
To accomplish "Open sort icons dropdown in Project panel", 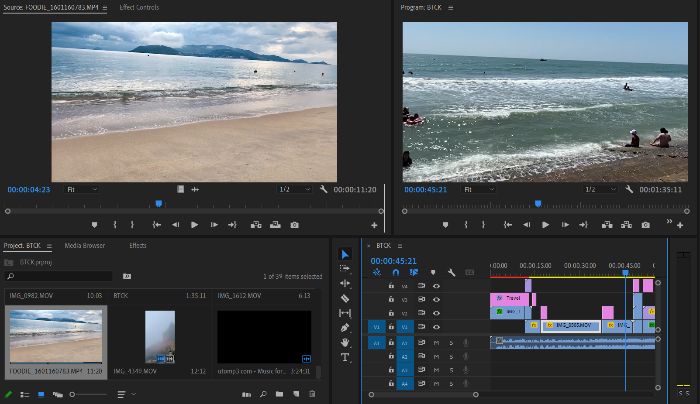I will tap(126, 395).
